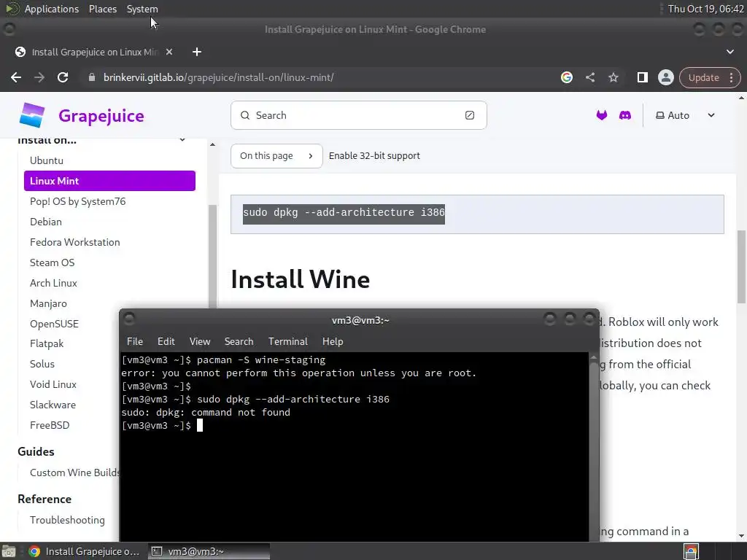Click the Chrome Update button
Screen dimensions: 747x560
click(x=703, y=77)
